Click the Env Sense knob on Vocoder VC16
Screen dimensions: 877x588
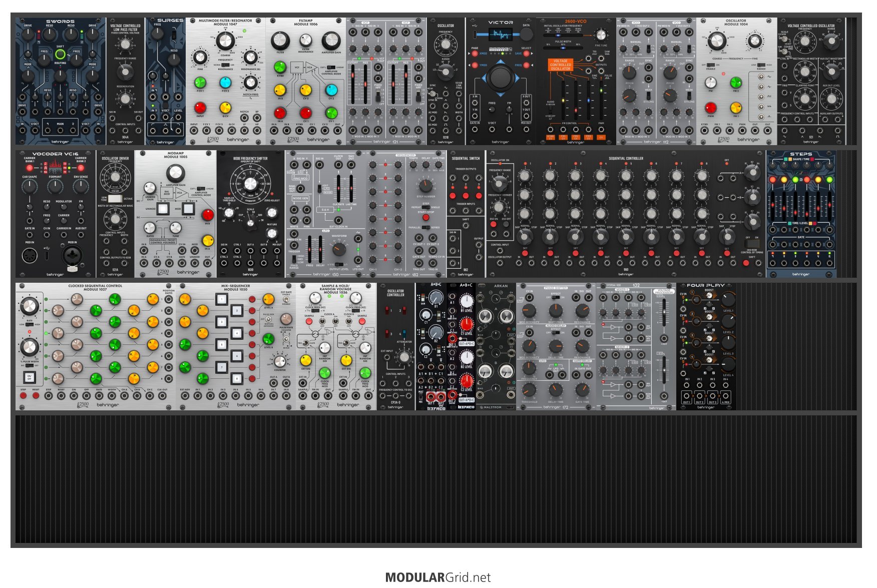[x=81, y=186]
